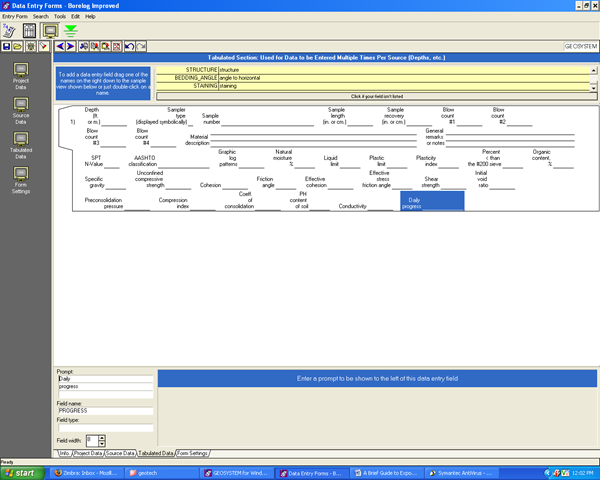The height and width of the screenshot is (480, 600).
Task: Click the blue Undo arrow icon
Action: pos(130,46)
